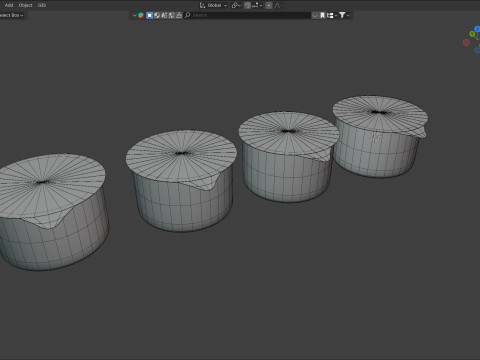Viewport: 480px width, 360px height.
Task: Choose the intersect-selection mode icon
Action: 179,15
